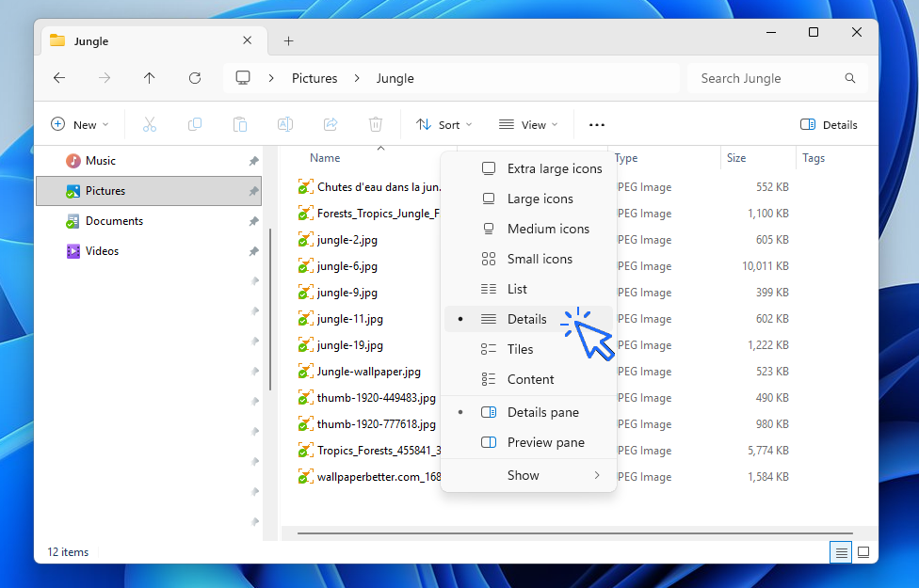Go up one folder with Up arrow
This screenshot has height=588, width=919.
tap(150, 78)
